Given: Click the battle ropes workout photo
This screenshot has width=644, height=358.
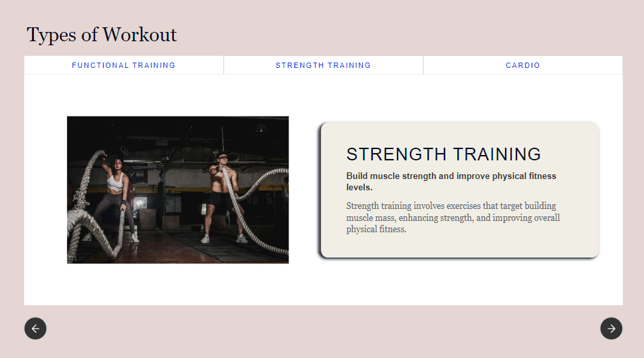Looking at the screenshot, I should click(177, 190).
